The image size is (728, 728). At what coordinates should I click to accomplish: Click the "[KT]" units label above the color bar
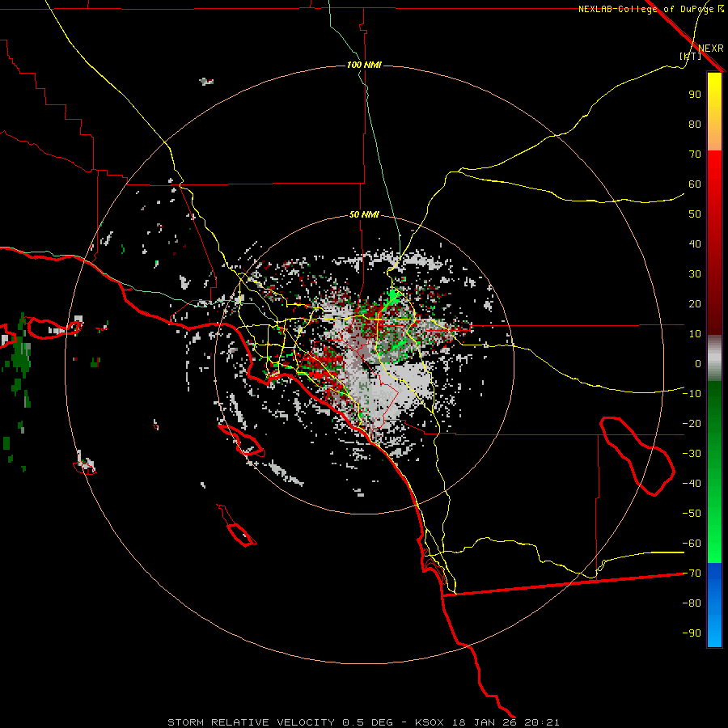(x=690, y=56)
